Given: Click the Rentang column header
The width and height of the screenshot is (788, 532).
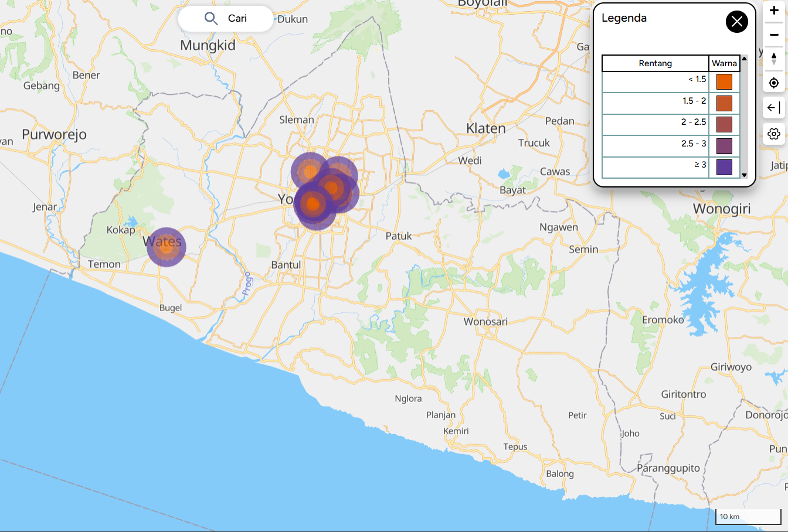Looking at the screenshot, I should (655, 63).
